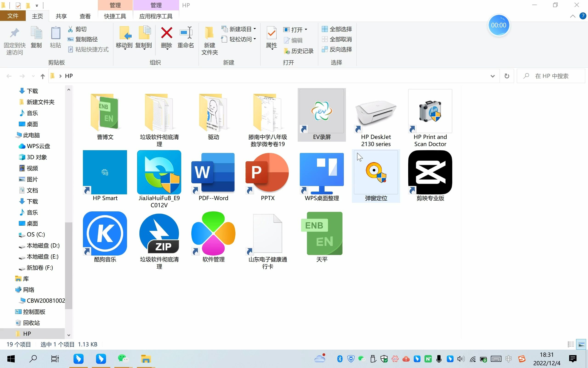Click the 剪切 scissors button
588x368 pixels.
77,29
